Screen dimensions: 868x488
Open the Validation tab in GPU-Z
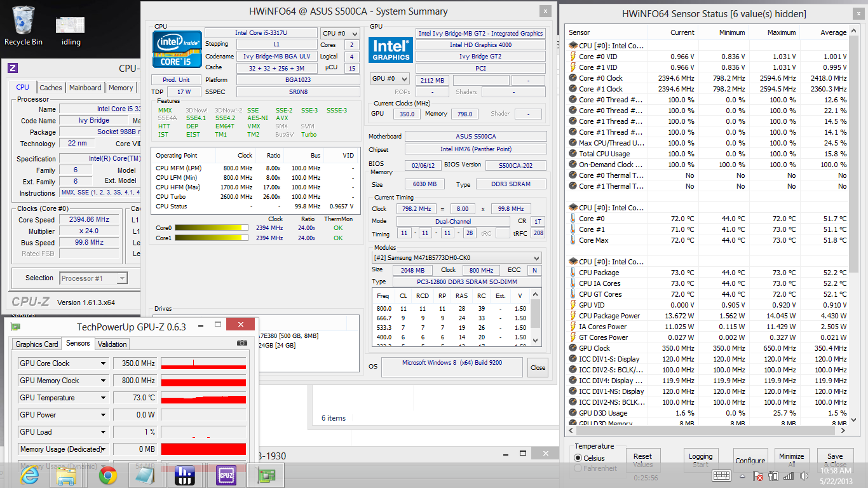[112, 344]
